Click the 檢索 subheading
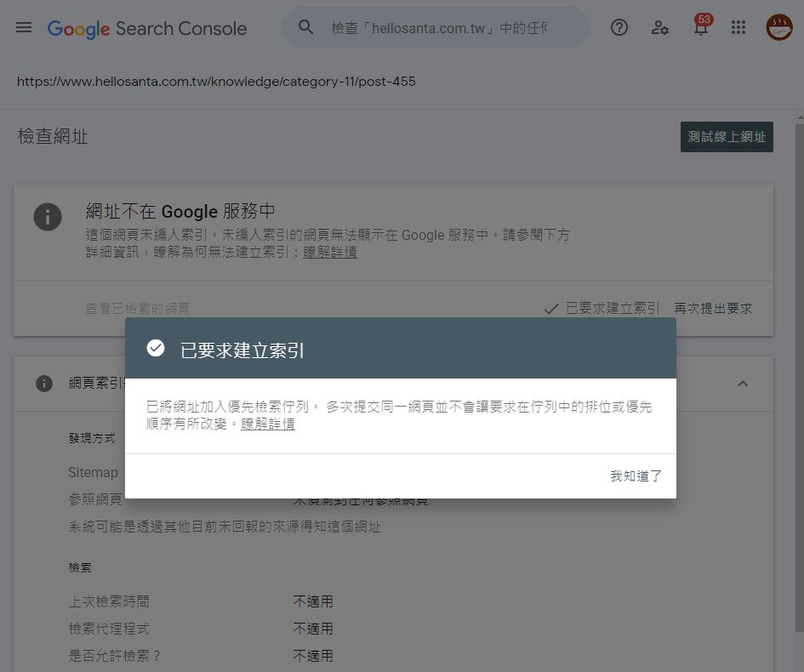This screenshot has width=804, height=672. (80, 567)
